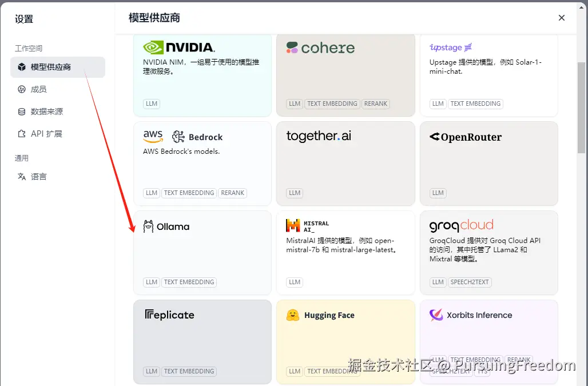Click TEXT EMBEDDING tag on Upstage card
The height and width of the screenshot is (386, 588).
(x=475, y=104)
